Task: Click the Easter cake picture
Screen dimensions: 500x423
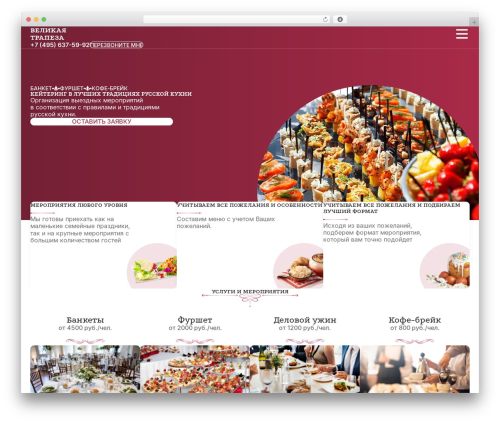Action: [445, 266]
